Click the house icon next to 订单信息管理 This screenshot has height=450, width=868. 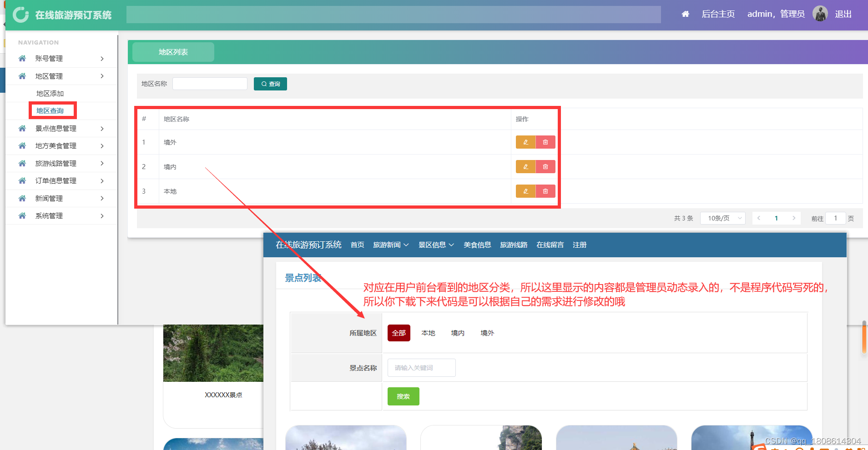[x=22, y=180]
